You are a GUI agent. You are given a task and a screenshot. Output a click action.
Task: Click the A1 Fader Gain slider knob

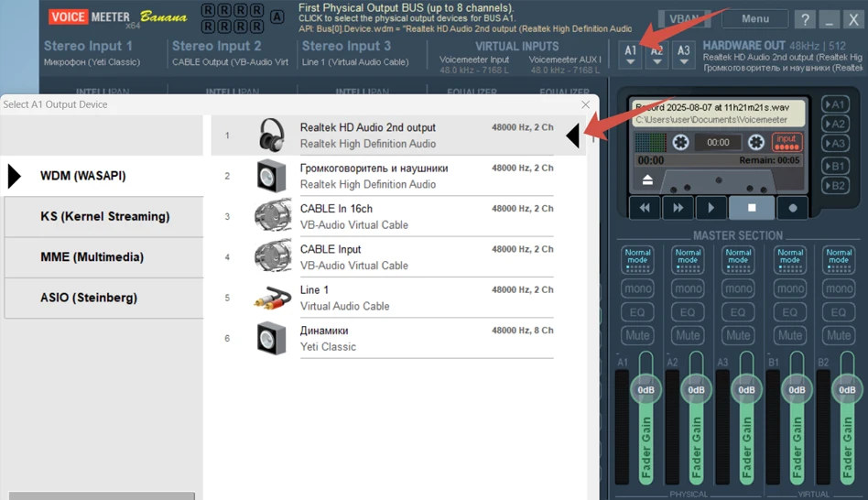pyautogui.click(x=646, y=390)
